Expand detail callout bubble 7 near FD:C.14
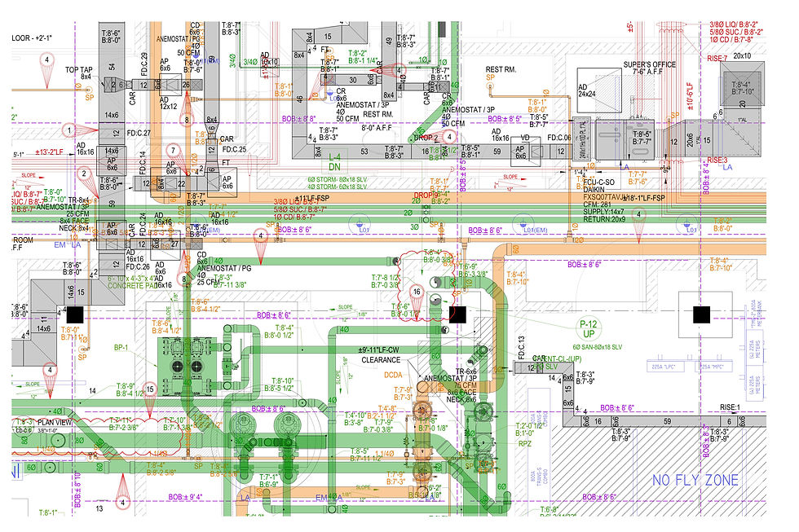Viewport: 799px width, 532px height. pos(172,150)
